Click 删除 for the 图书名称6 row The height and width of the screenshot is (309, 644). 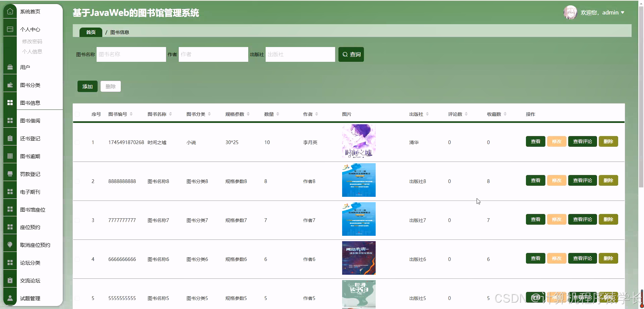[x=608, y=258]
